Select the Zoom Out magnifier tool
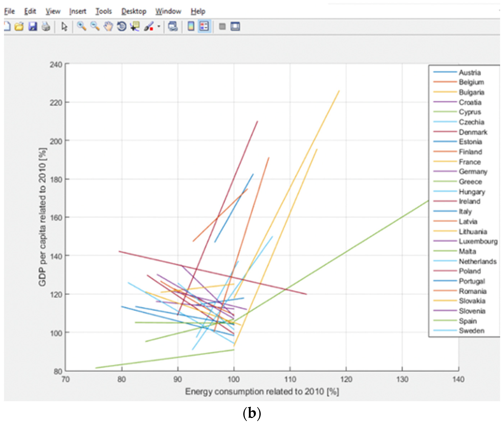Viewport: 504px width, 425px height. (x=95, y=26)
